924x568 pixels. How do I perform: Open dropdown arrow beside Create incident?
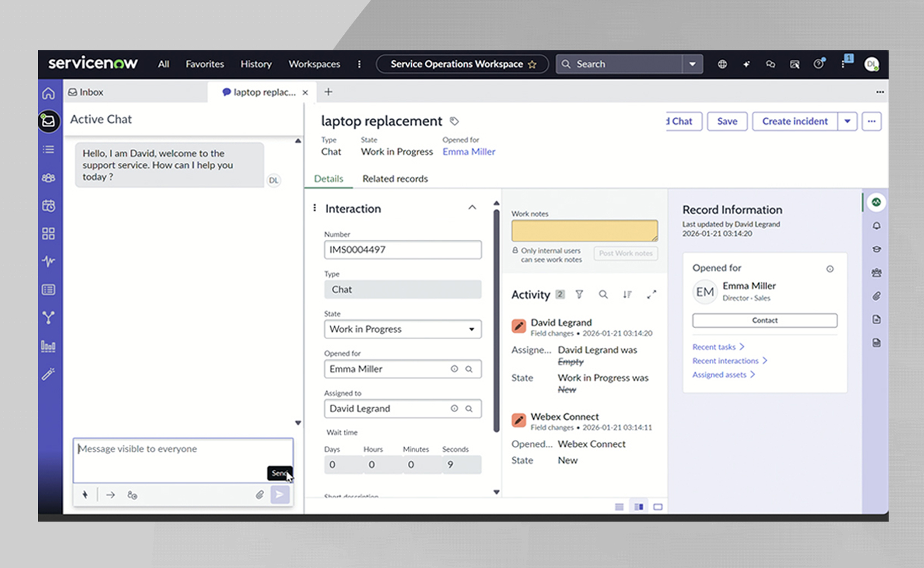(847, 121)
